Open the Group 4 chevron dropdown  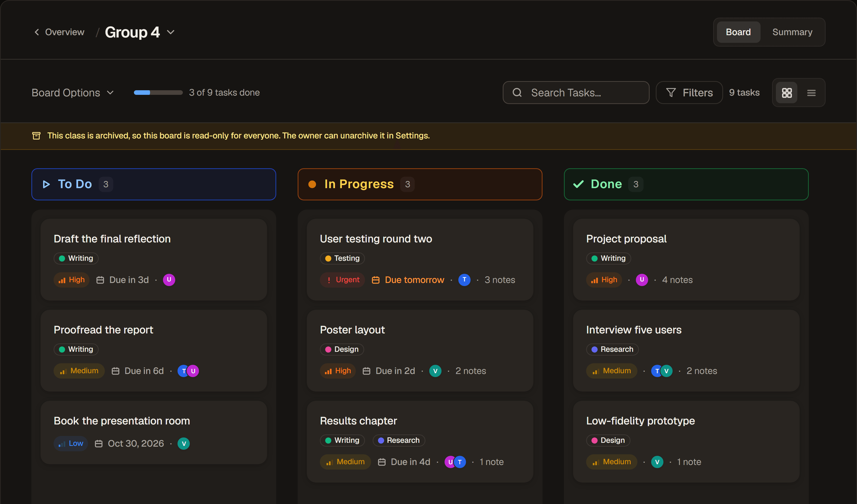click(x=171, y=32)
